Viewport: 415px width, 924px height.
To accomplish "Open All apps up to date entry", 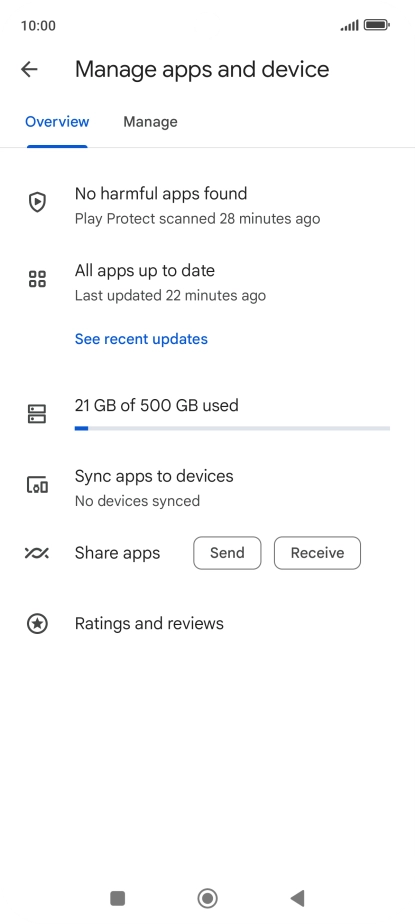I will coord(208,283).
